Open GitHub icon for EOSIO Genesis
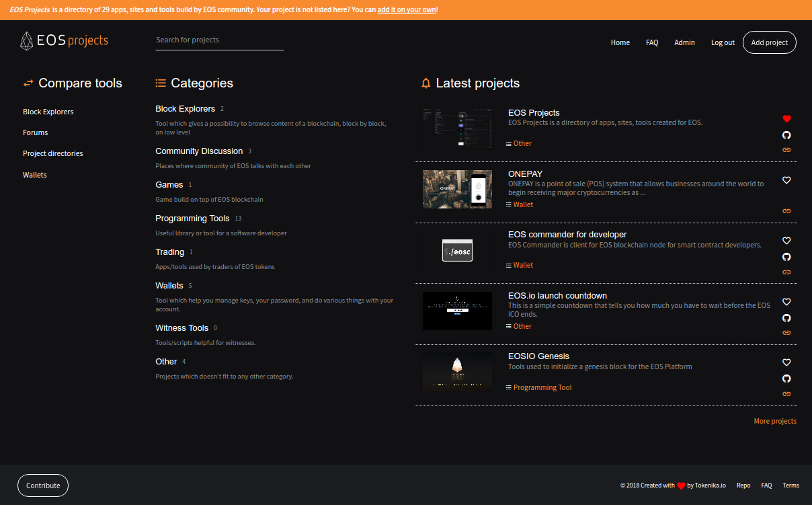 point(786,379)
